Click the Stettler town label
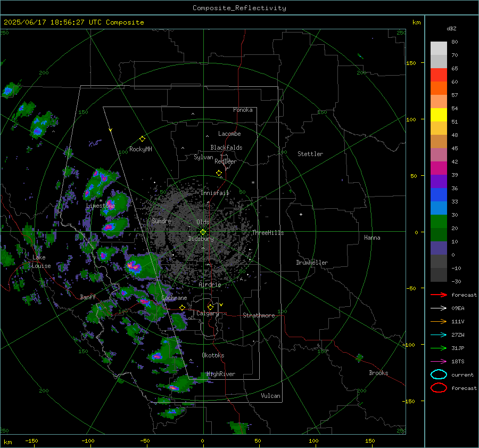 click(310, 154)
